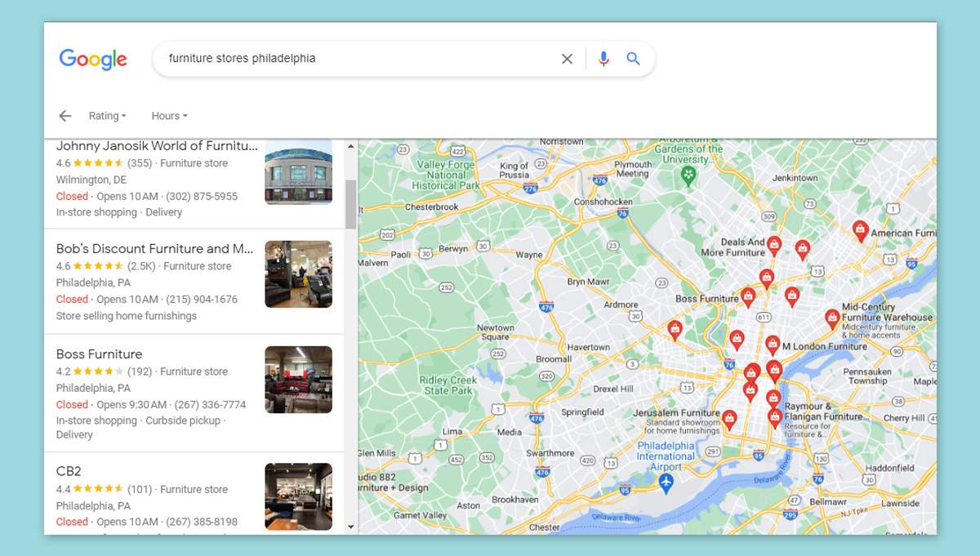This screenshot has width=980, height=556.
Task: Click the Johnny Janosik storefront thumbnail
Action: tap(298, 173)
